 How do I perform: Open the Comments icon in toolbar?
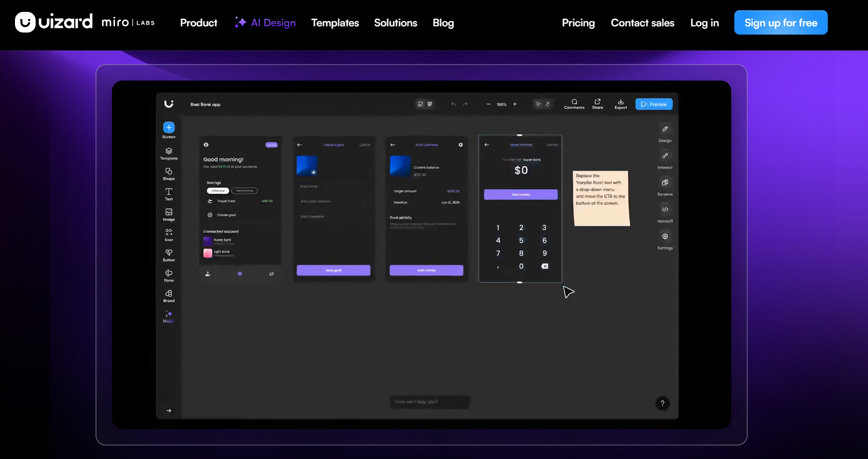574,102
